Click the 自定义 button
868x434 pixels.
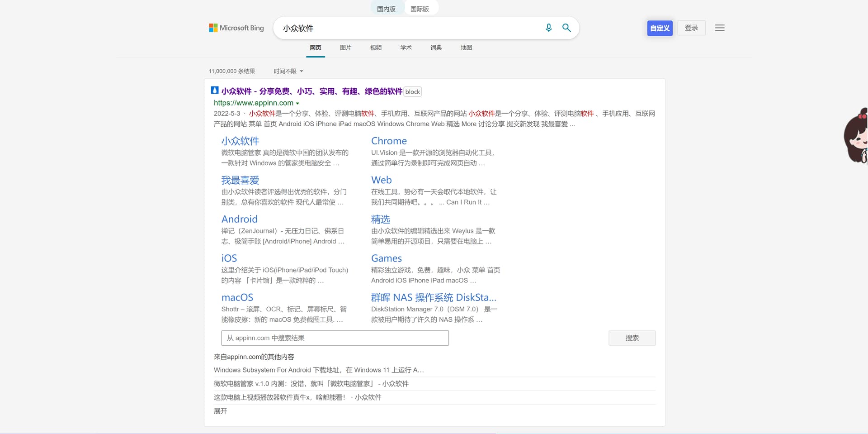click(659, 28)
